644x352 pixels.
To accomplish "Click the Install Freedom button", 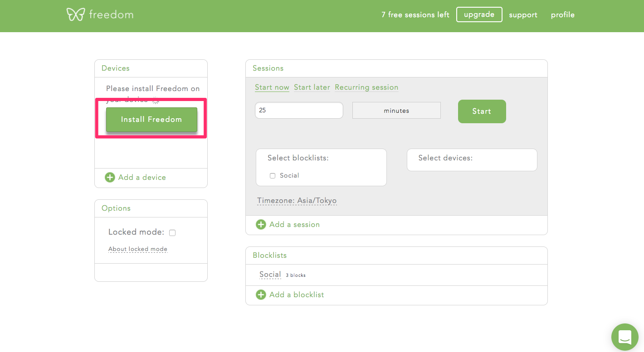I will 151,120.
